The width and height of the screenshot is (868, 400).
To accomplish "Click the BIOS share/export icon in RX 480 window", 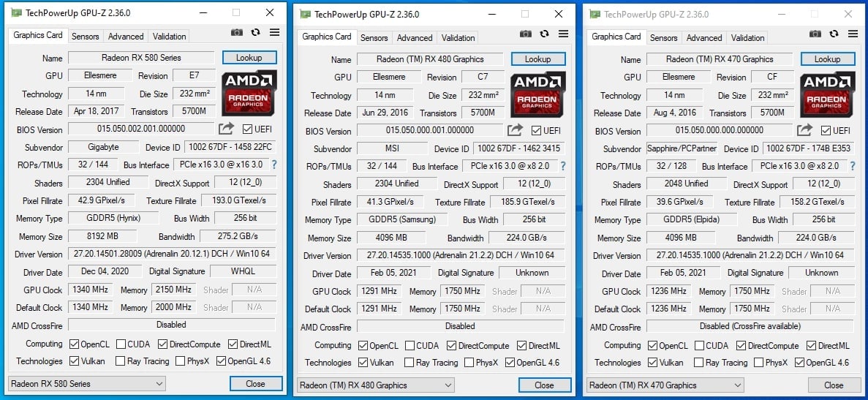I will pos(515,131).
